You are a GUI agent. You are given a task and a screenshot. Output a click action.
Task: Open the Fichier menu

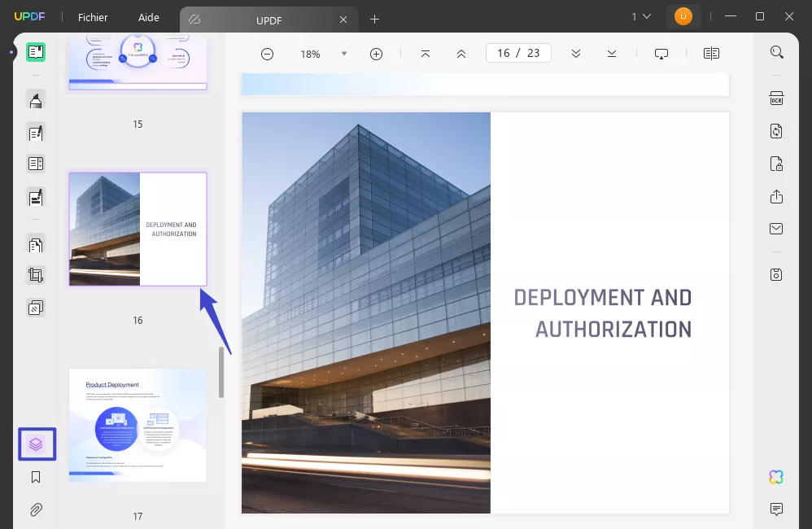(x=93, y=17)
